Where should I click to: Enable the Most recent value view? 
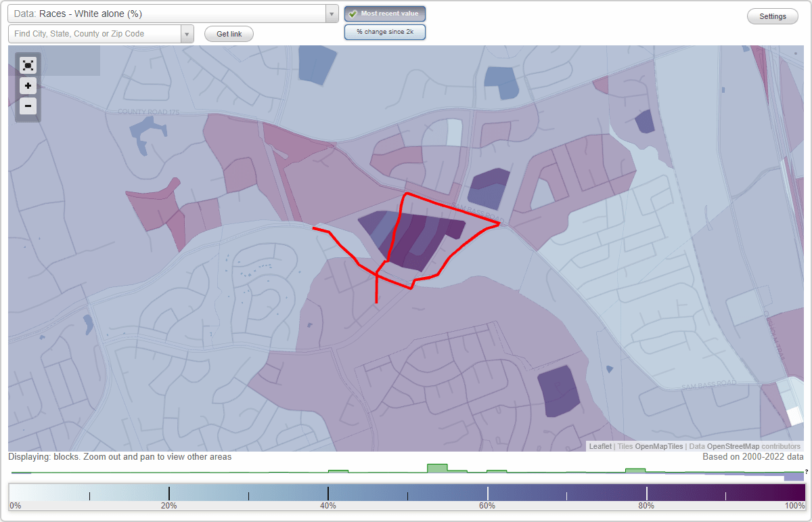pos(385,13)
